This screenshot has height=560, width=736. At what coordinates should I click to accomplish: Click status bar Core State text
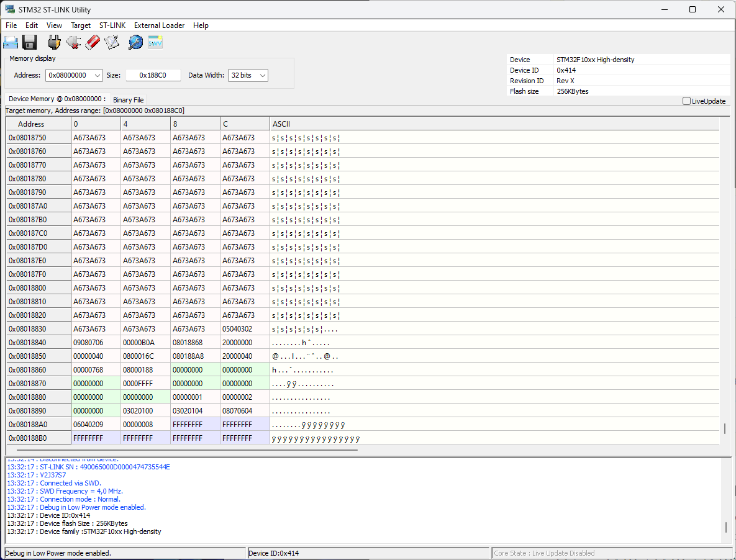544,553
